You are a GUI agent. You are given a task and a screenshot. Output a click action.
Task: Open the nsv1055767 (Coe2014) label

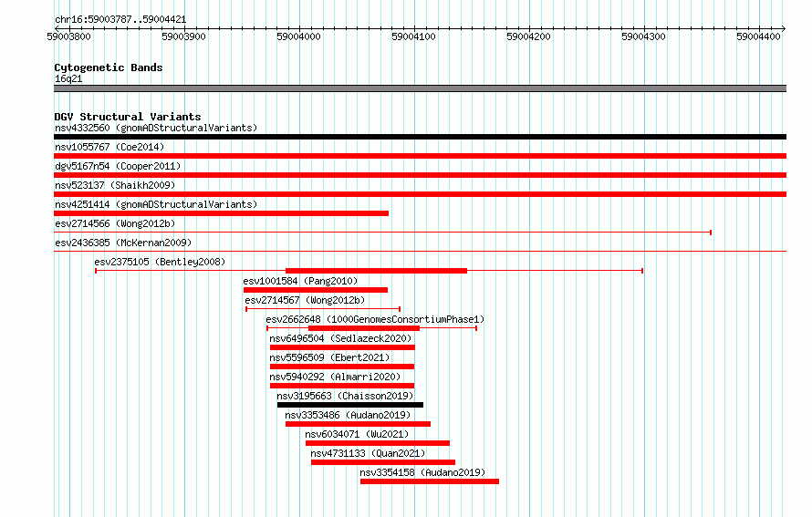tap(109, 147)
